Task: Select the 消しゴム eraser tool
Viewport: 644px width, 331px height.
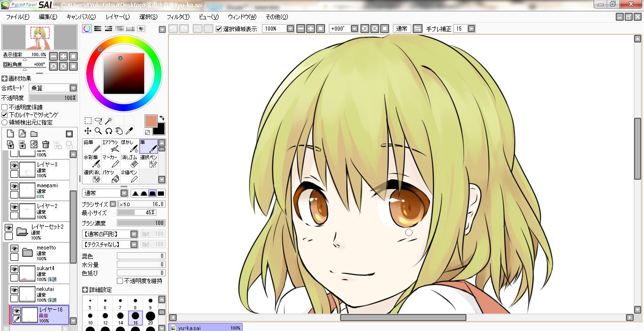Action: point(130,161)
